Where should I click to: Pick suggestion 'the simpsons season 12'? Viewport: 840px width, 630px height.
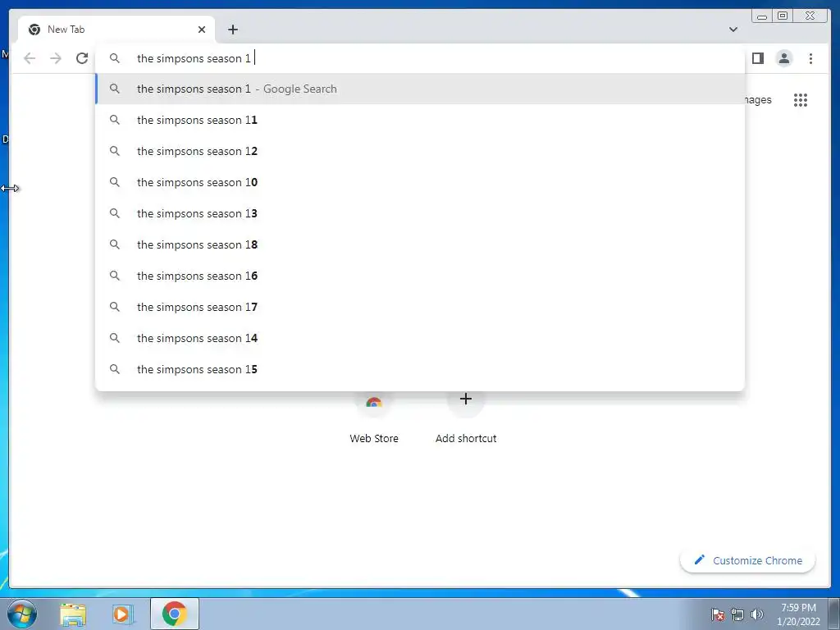420,151
